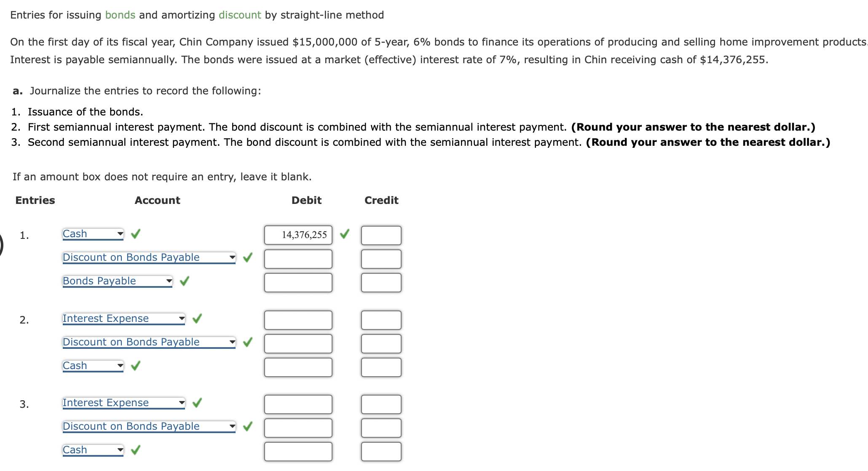
Task: Click the checkmark beside Interest Expense in entry 3
Action: pyautogui.click(x=198, y=403)
